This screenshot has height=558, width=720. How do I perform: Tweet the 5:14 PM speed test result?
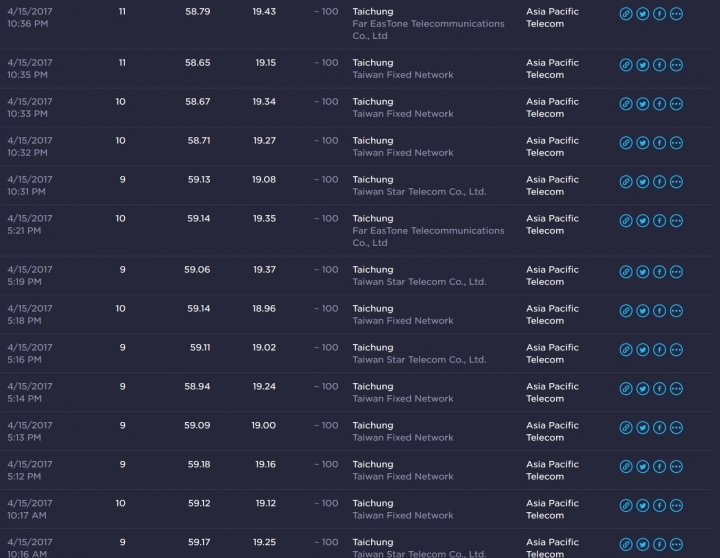643,389
